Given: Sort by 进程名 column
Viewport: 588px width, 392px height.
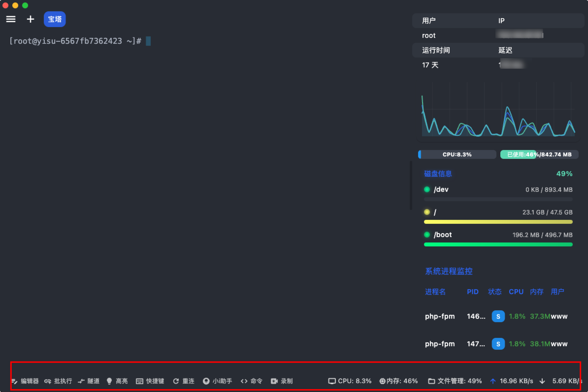Looking at the screenshot, I should pos(435,292).
